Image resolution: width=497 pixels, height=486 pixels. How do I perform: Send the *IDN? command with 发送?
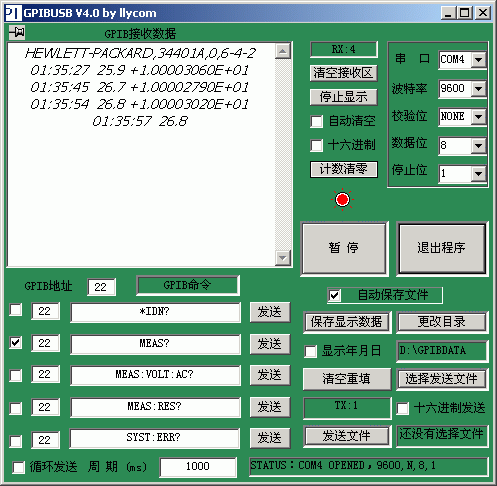[x=270, y=312]
